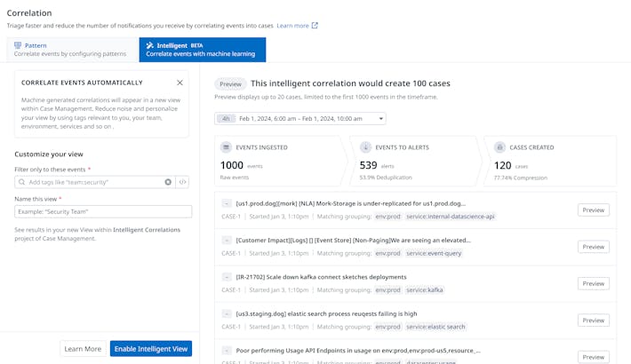Click the Intelligent tab sparkle icon
The image size is (631, 364).
tap(149, 45)
